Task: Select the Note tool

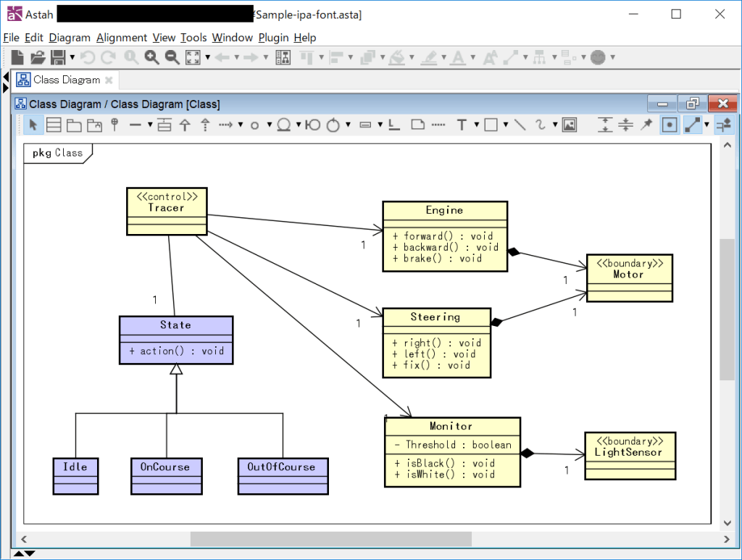Action: (417, 125)
